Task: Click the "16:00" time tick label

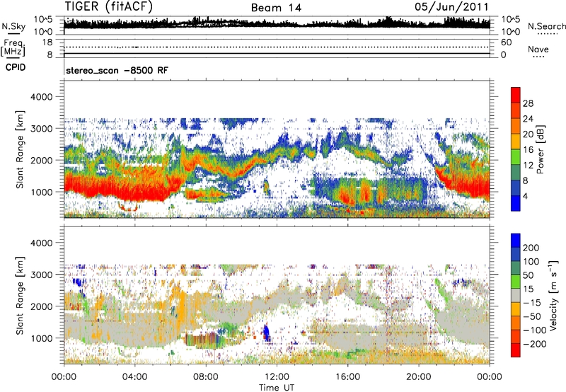Action: tap(347, 377)
